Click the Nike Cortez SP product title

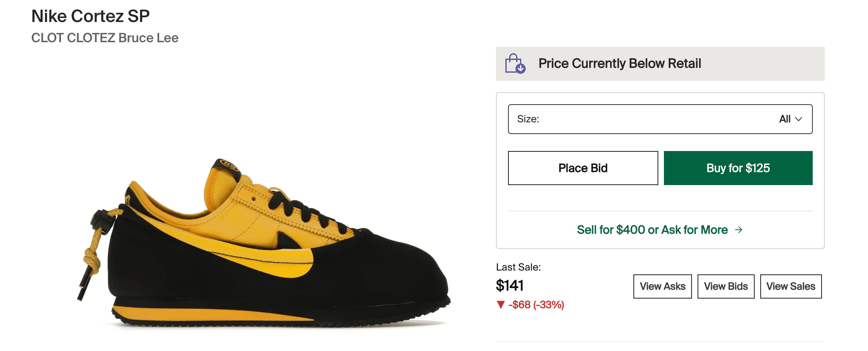click(91, 16)
